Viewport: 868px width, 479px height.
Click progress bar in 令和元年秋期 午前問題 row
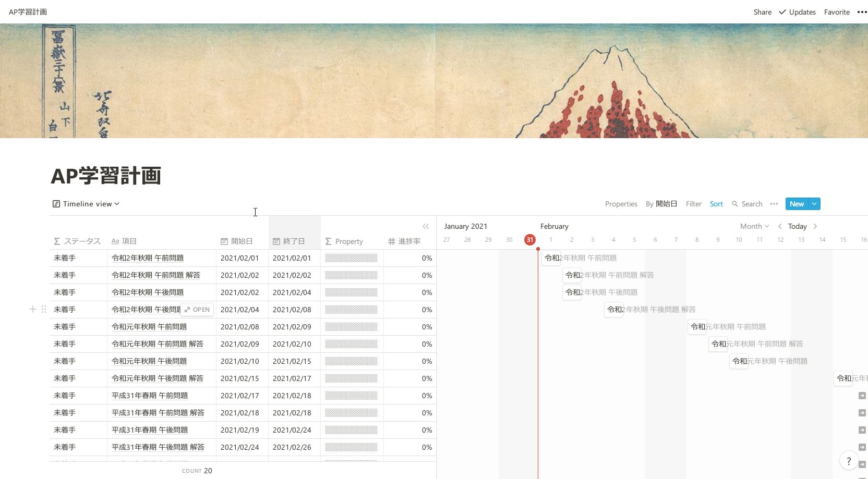pos(351,327)
